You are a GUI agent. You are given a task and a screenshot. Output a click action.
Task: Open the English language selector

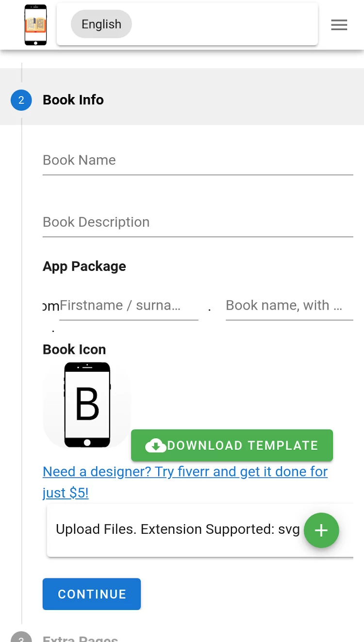click(x=101, y=24)
